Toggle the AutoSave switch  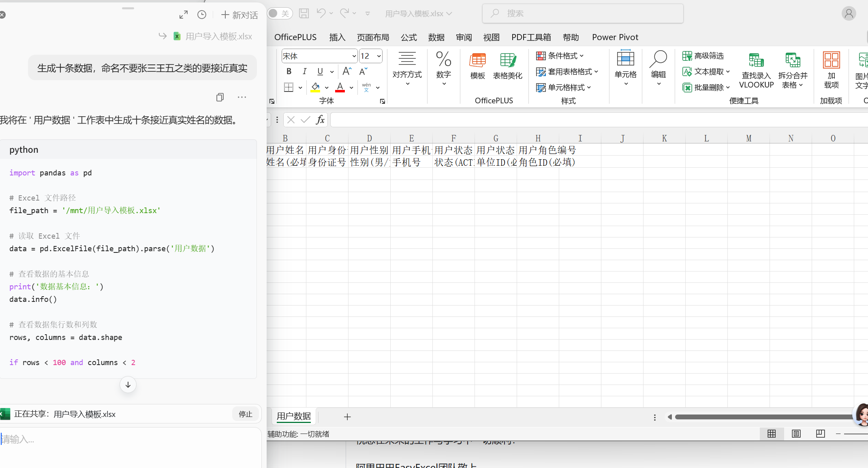tap(280, 13)
